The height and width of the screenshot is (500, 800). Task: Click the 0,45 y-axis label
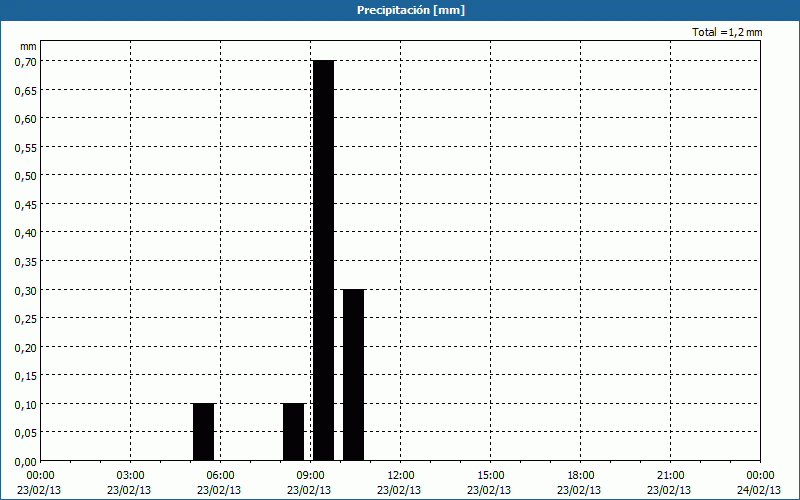pos(26,204)
